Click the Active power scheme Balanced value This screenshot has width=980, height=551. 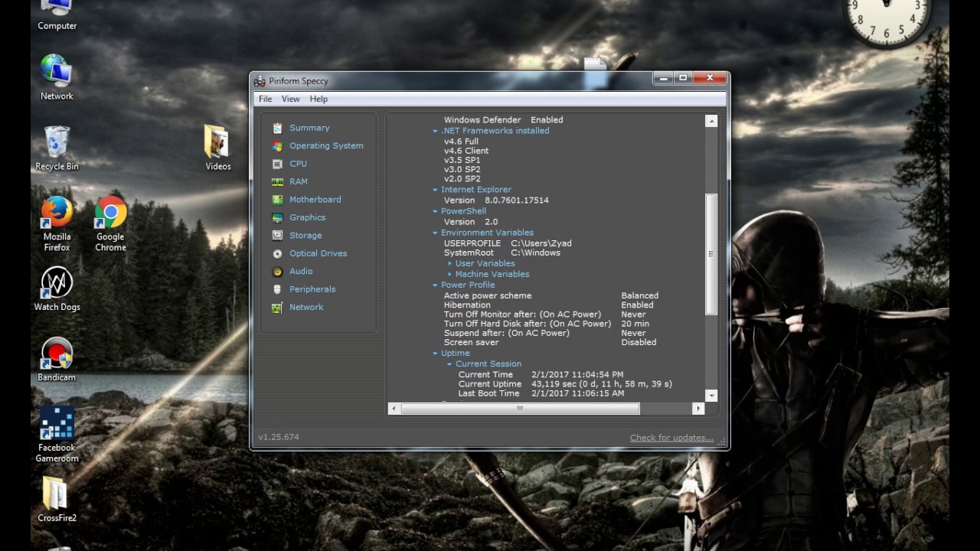pos(640,295)
